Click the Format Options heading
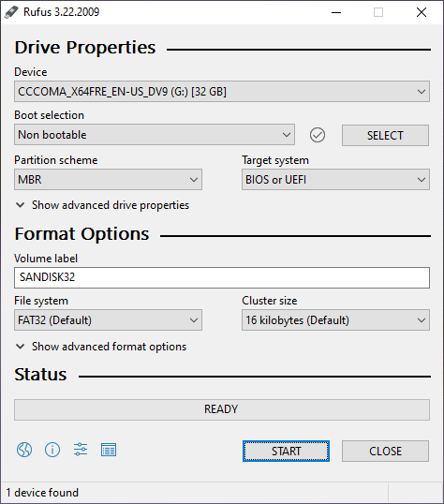The height and width of the screenshot is (504, 444). (x=82, y=233)
